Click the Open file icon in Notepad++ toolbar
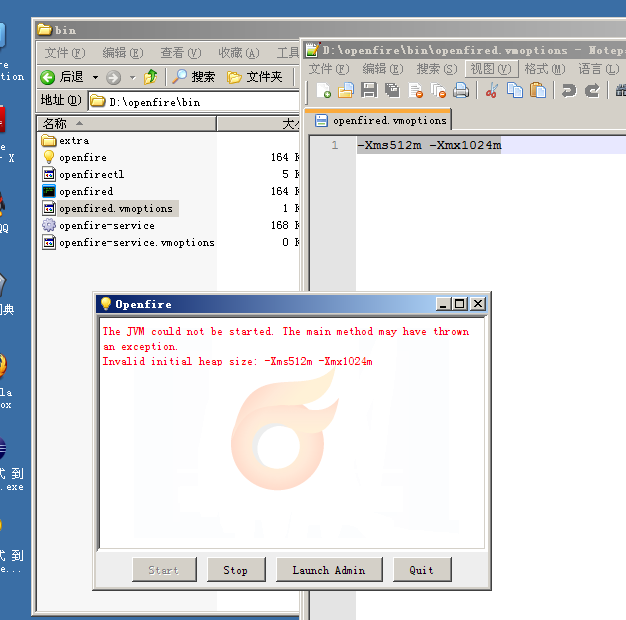This screenshot has height=620, width=626. pyautogui.click(x=346, y=90)
